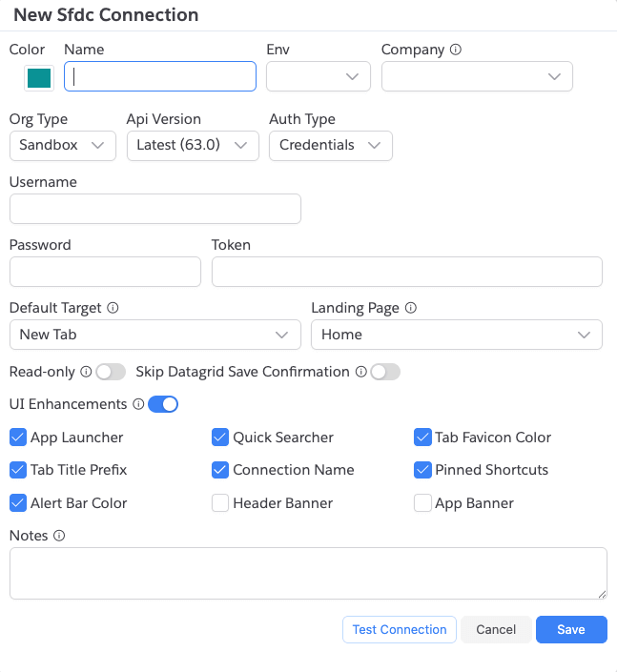Click the Read-only info icon

[x=86, y=372]
